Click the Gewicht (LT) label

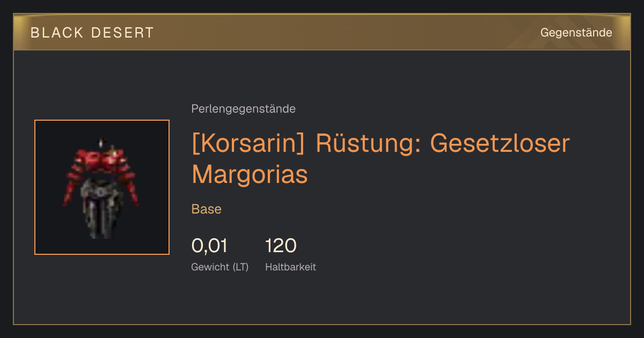[220, 267]
